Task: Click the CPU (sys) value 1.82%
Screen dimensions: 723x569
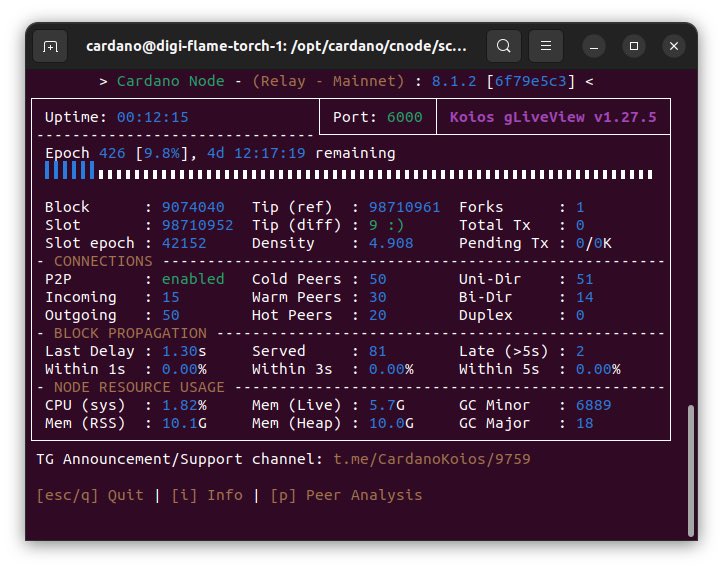Action: [184, 405]
